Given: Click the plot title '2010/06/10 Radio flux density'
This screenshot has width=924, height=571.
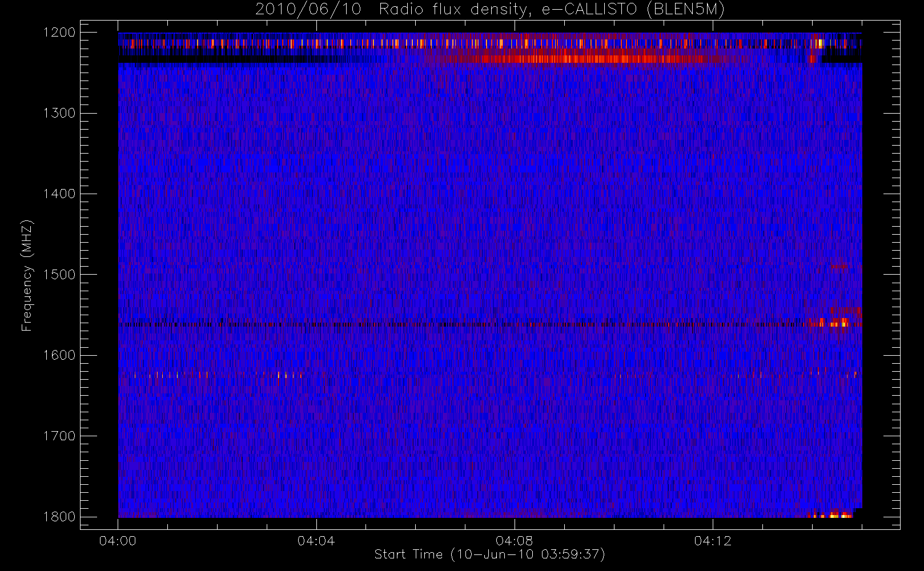Looking at the screenshot, I should coord(490,10).
